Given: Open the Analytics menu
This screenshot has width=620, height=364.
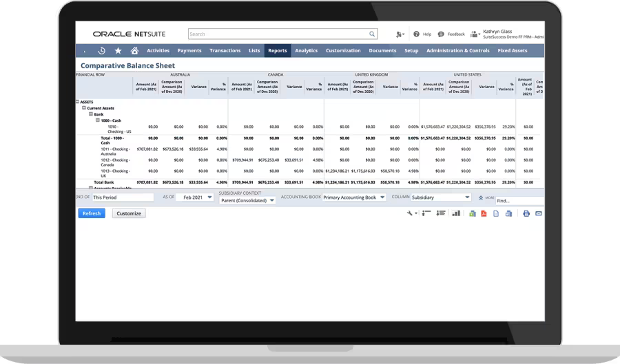Looking at the screenshot, I should tap(306, 50).
